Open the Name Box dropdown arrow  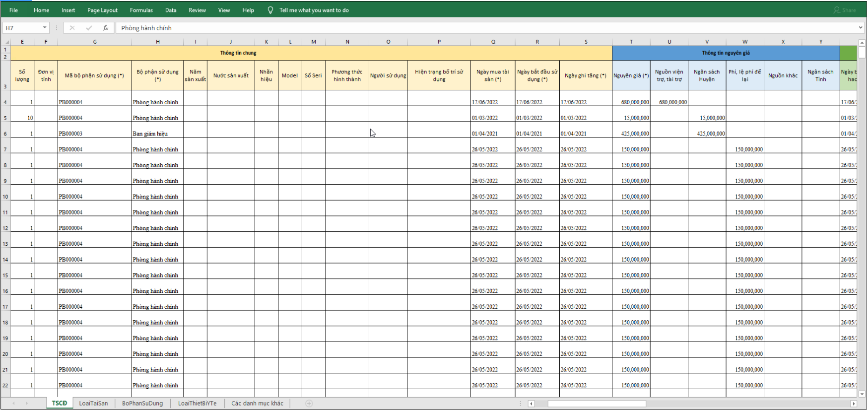coord(45,28)
